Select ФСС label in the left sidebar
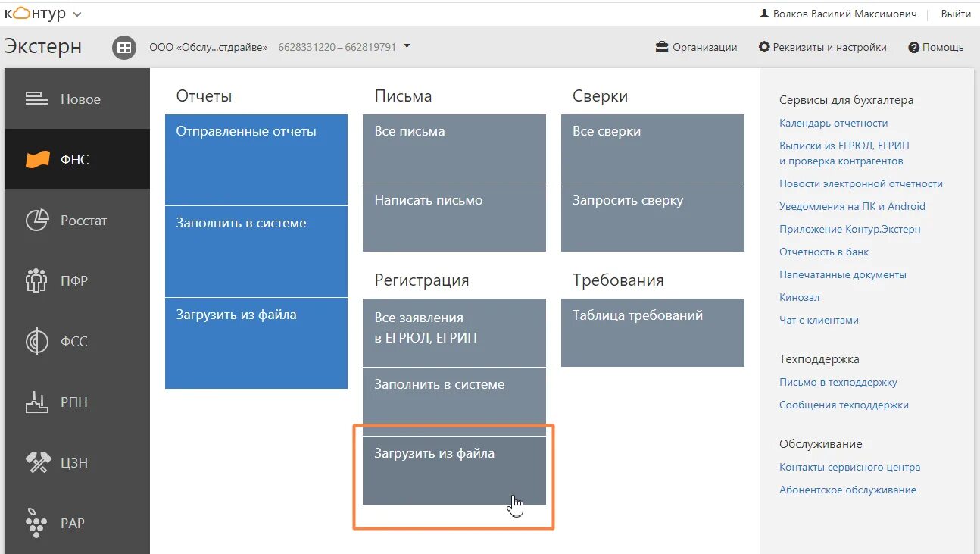Image resolution: width=980 pixels, height=554 pixels. tap(74, 342)
